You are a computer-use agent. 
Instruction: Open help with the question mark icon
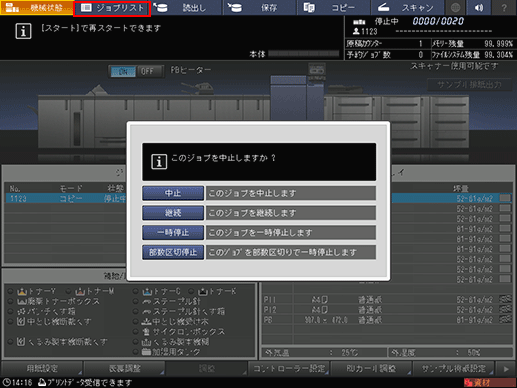coord(504,7)
